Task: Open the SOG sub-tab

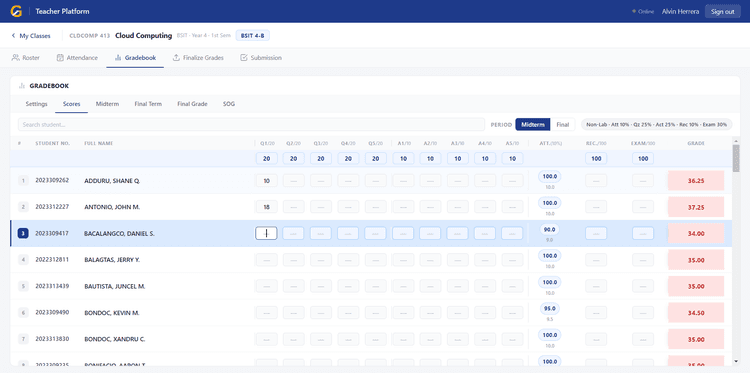Action: 229,104
